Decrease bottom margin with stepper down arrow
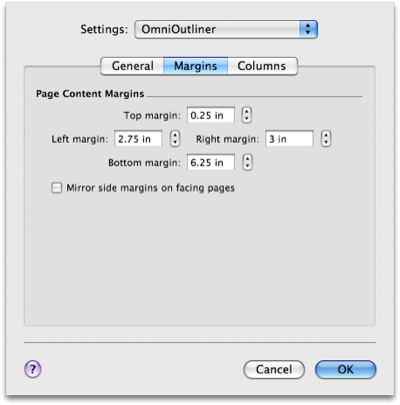This screenshot has width=400, height=405. coord(247,166)
